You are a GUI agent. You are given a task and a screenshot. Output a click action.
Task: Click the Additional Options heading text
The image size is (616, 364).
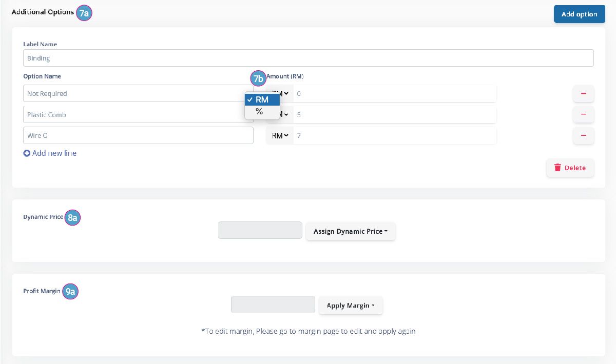pyautogui.click(x=43, y=12)
